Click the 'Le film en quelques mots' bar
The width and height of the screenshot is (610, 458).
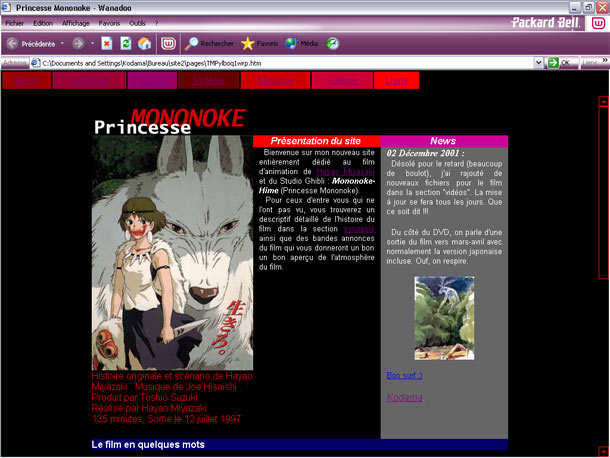(300, 444)
